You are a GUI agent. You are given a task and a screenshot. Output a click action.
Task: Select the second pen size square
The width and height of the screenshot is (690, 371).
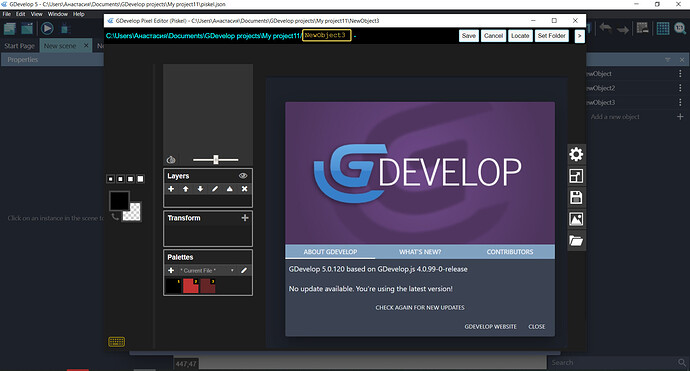point(120,179)
